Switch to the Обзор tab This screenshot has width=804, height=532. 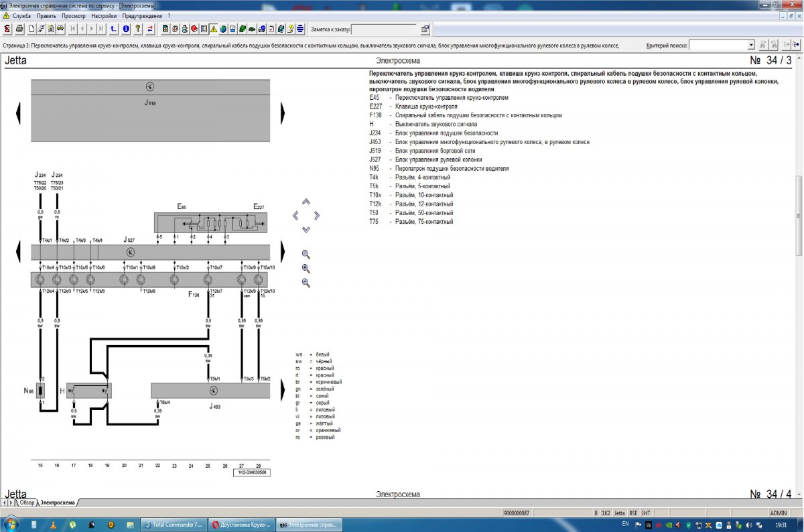(x=27, y=502)
